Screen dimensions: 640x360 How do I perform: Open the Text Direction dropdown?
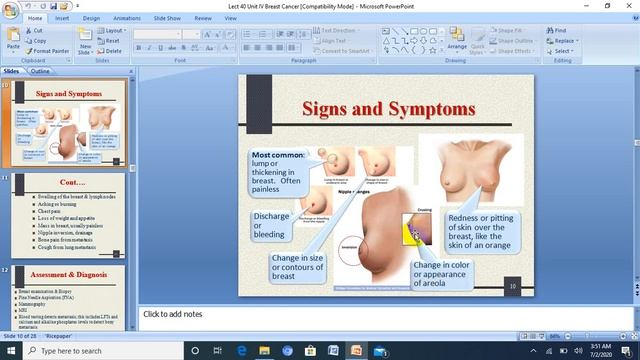[336, 30]
